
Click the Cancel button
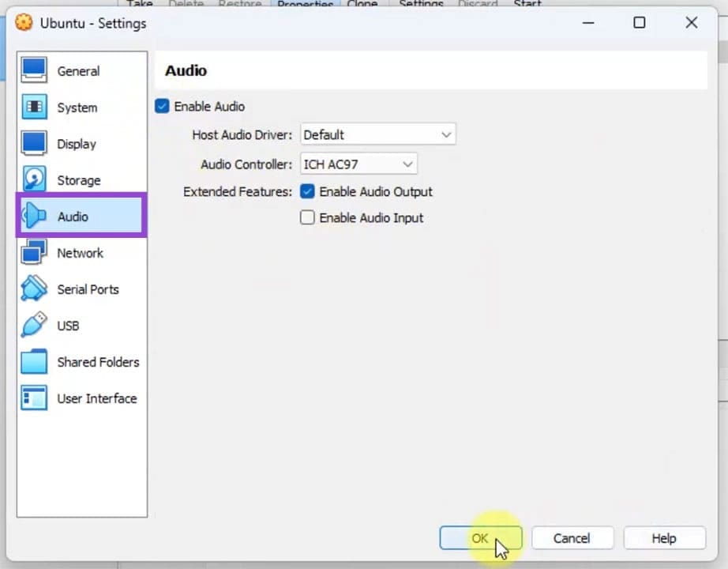click(572, 538)
